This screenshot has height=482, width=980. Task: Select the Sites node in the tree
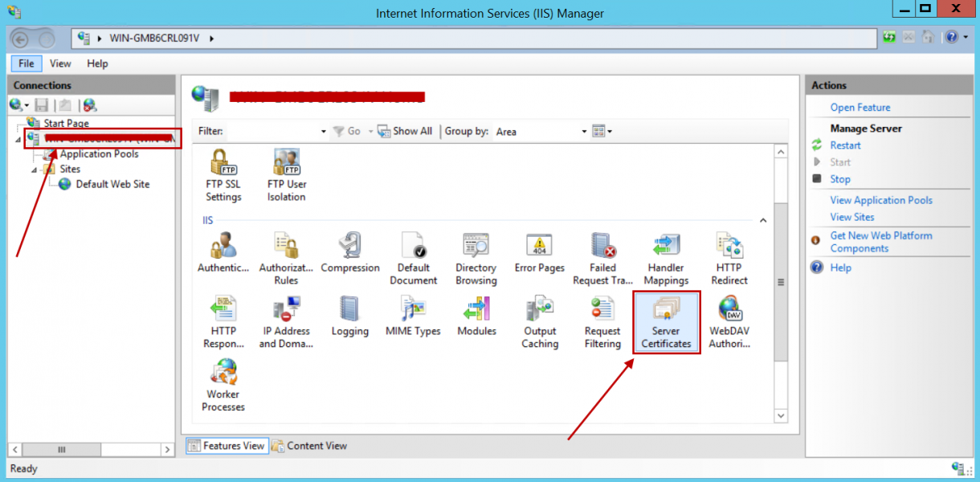pyautogui.click(x=70, y=170)
